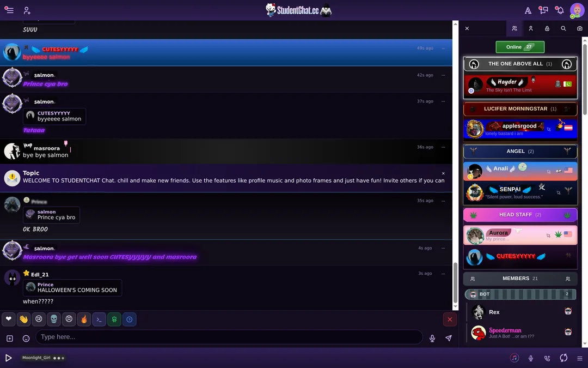This screenshot has height=368, width=588.
Task: Open the font style A icon in header
Action: point(528,10)
